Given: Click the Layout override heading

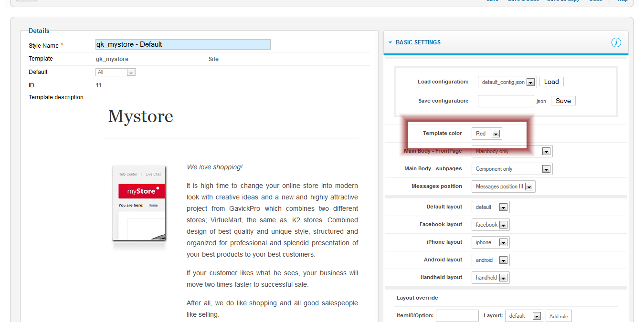Looking at the screenshot, I should coord(417,298).
